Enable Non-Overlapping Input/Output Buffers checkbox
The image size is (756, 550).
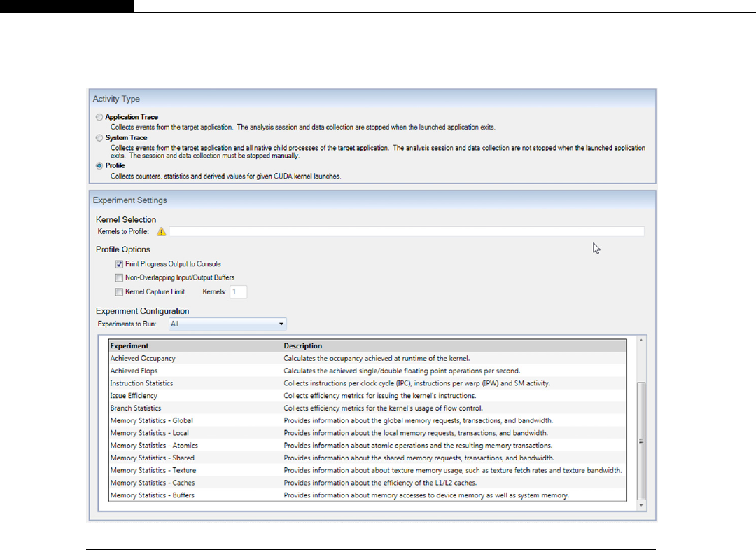[x=119, y=277]
